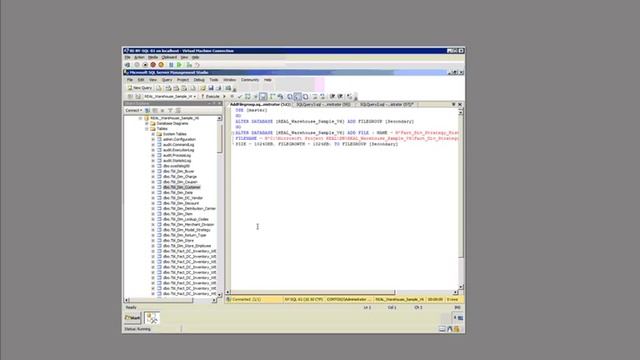Open Clipboard menu in Virtual Machine Connection
Image resolution: width=640 pixels, height=360 pixels.
(x=169, y=57)
